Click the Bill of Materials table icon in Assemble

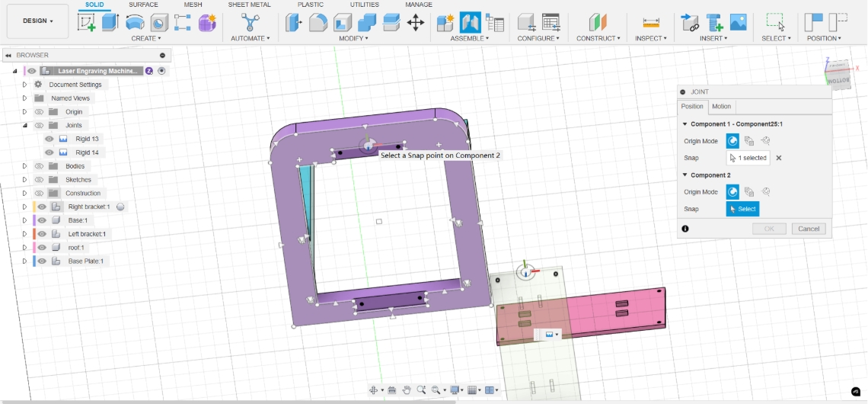(494, 22)
